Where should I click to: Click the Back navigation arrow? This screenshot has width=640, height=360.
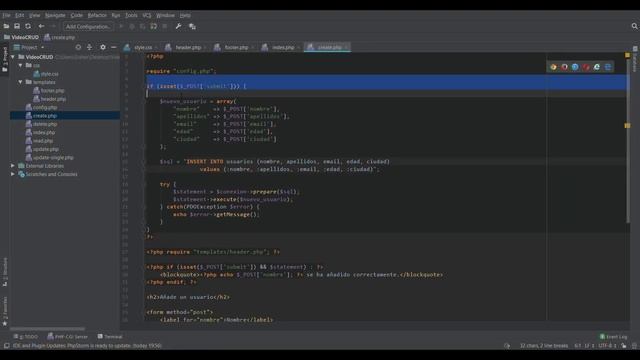coord(41,26)
